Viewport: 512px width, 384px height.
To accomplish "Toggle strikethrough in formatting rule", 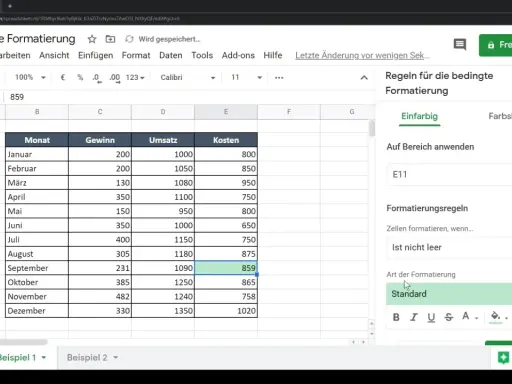I will [449, 317].
